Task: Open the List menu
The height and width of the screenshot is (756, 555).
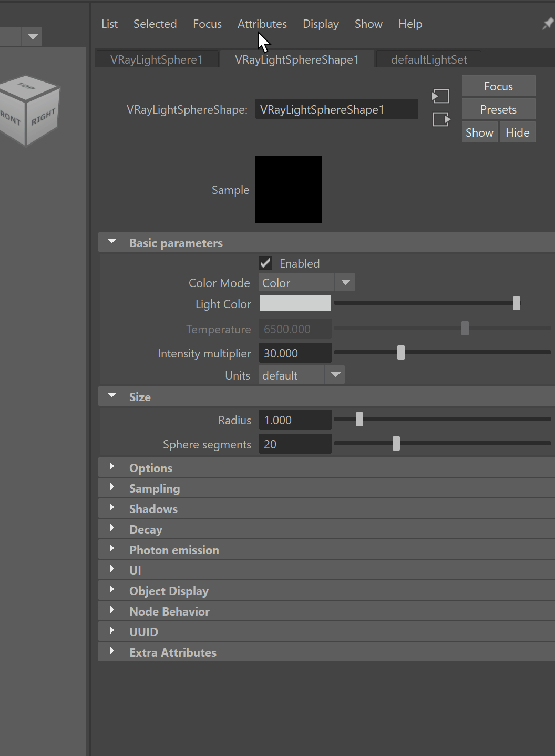Action: [109, 24]
